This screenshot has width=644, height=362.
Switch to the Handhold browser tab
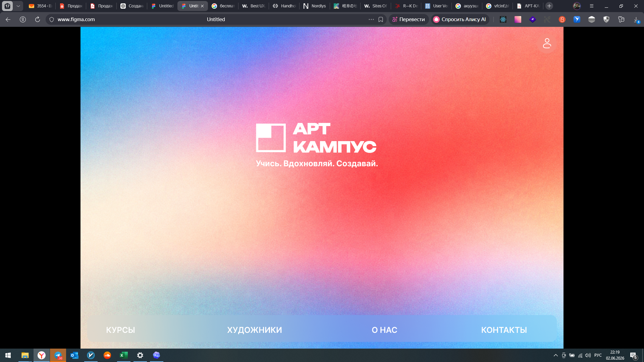[x=284, y=6]
